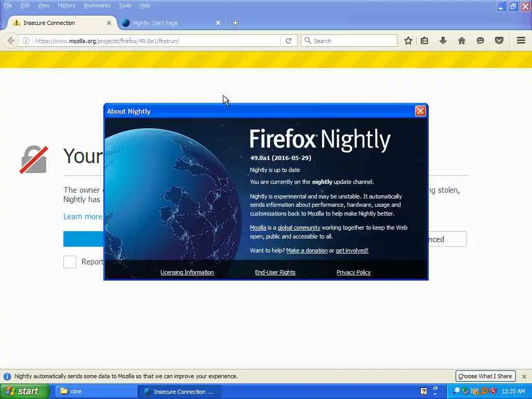Click the info icon on notification bar
This screenshot has height=399, width=532.
pyautogui.click(x=7, y=376)
